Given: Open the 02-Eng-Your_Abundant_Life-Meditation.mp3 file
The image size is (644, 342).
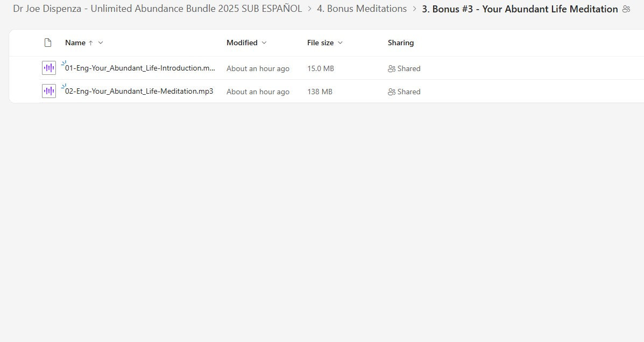Looking at the screenshot, I should tap(137, 91).
